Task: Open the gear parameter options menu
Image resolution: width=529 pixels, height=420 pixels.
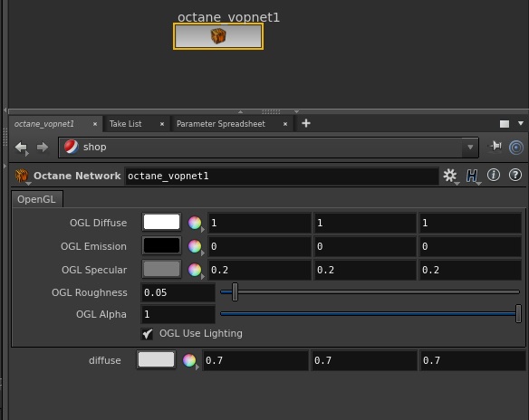Action: [x=450, y=176]
